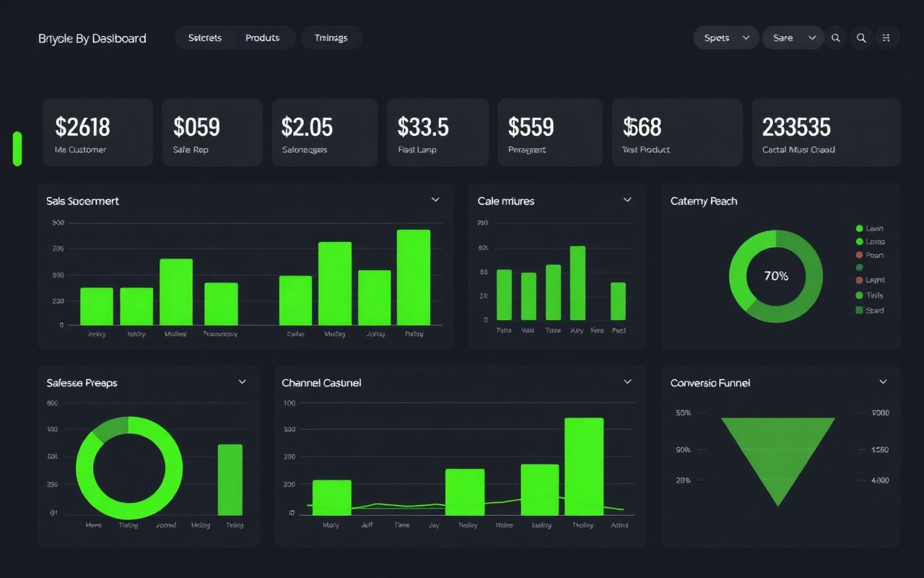924x578 pixels.
Task: Switch to the Trninags tab
Action: pos(331,38)
